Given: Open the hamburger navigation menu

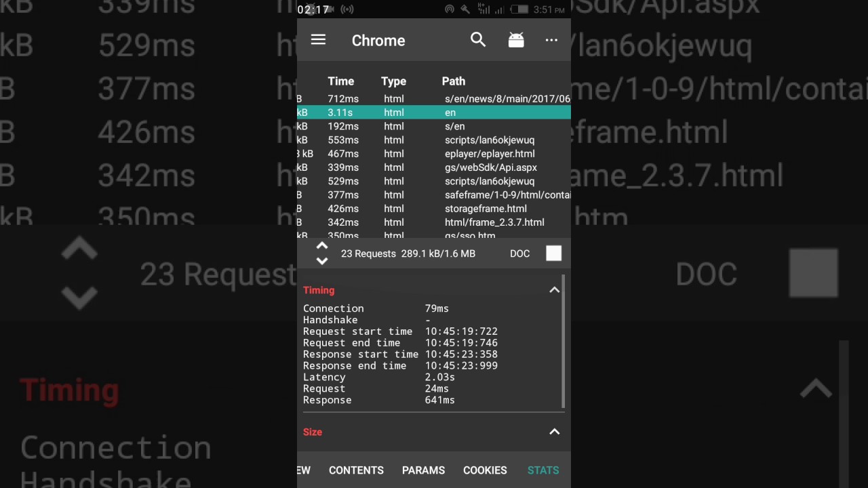Looking at the screenshot, I should 318,40.
